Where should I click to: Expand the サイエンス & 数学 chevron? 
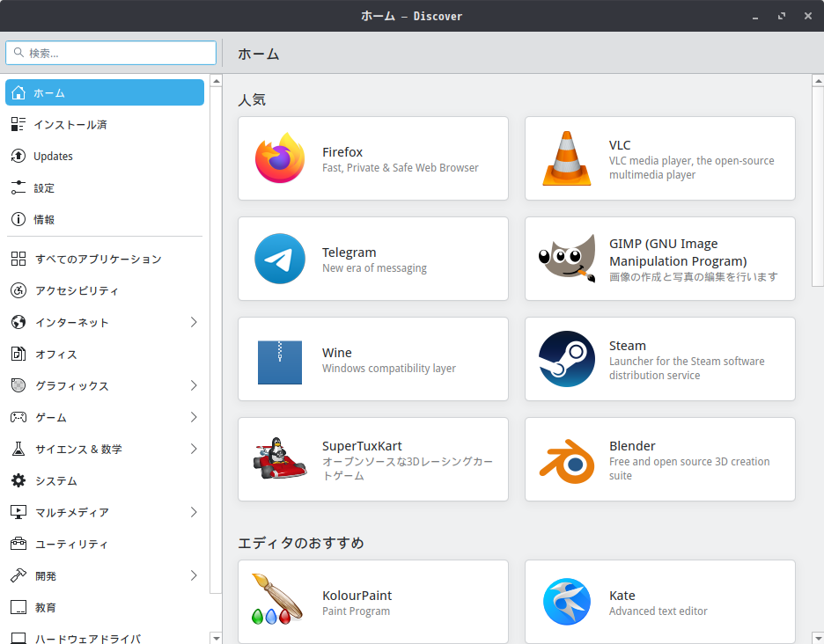[x=194, y=449]
